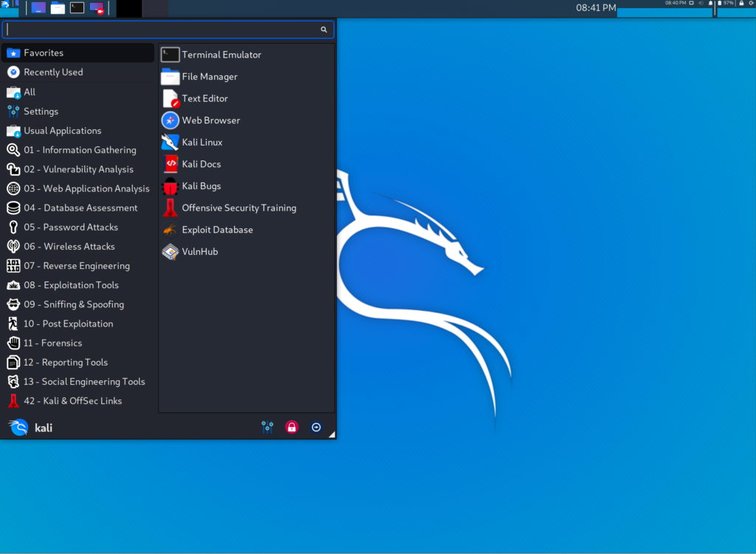
Task: Click the show desktop panel icon
Action: click(38, 7)
